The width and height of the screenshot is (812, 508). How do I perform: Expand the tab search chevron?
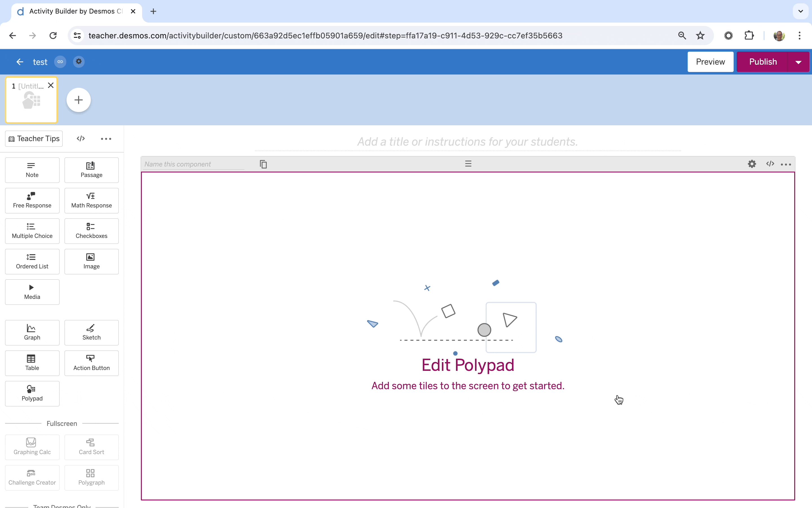coord(801,11)
